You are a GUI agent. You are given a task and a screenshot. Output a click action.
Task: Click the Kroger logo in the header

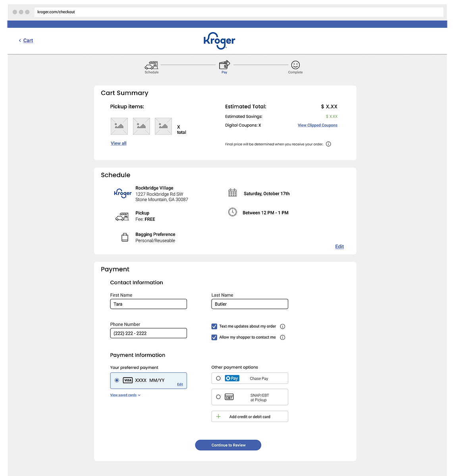(219, 40)
